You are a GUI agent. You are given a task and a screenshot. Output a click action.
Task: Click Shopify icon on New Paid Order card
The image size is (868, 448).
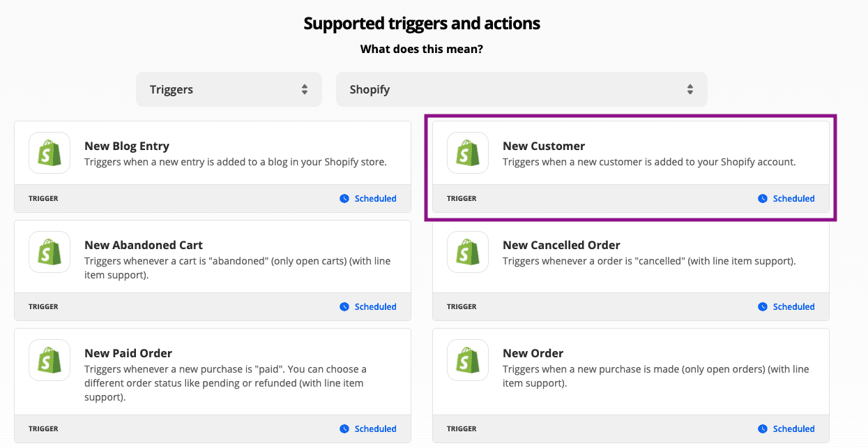(x=50, y=360)
